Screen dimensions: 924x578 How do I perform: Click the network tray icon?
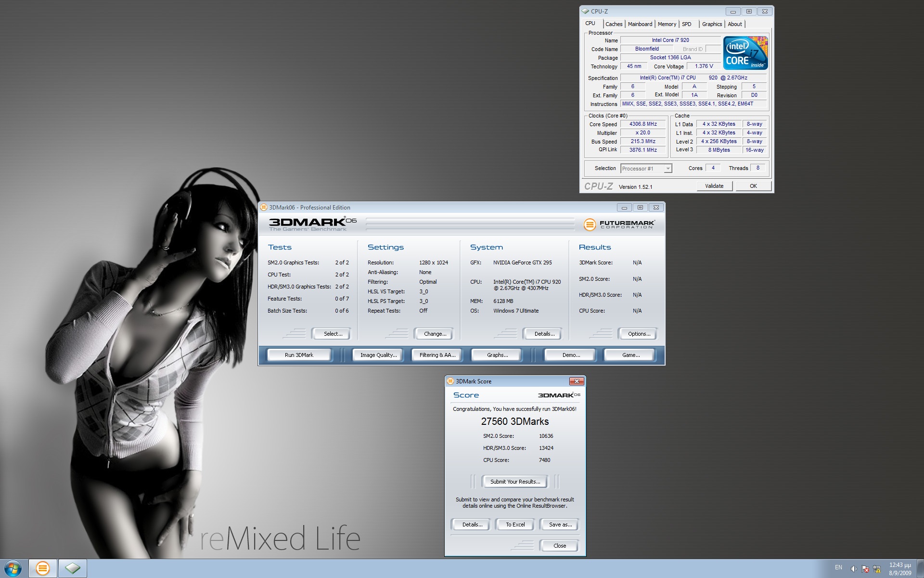(877, 569)
